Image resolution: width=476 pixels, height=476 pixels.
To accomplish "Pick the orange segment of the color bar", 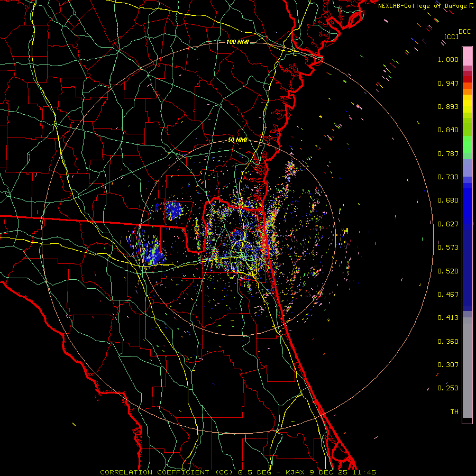I will [x=467, y=91].
